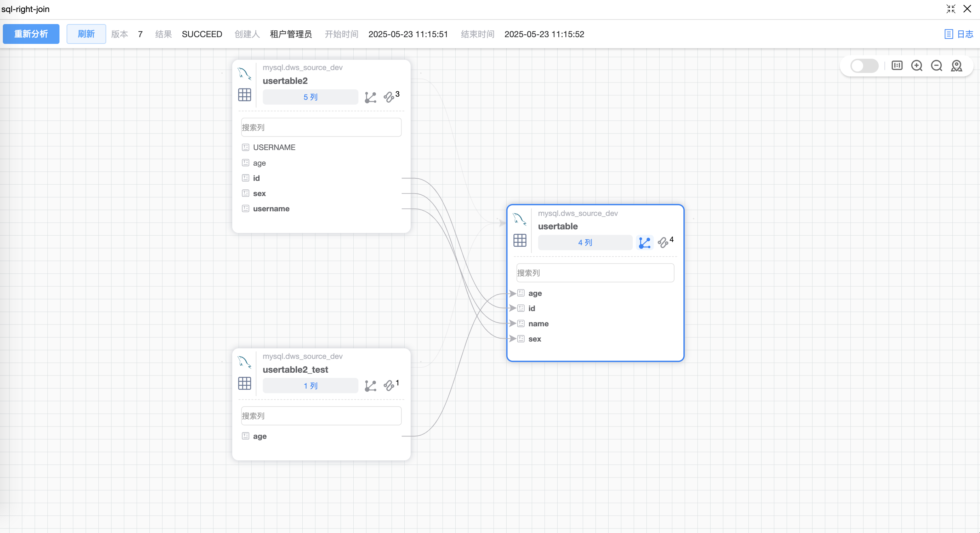
Task: Focus the 搜索列 field in usertable2
Action: click(x=321, y=127)
